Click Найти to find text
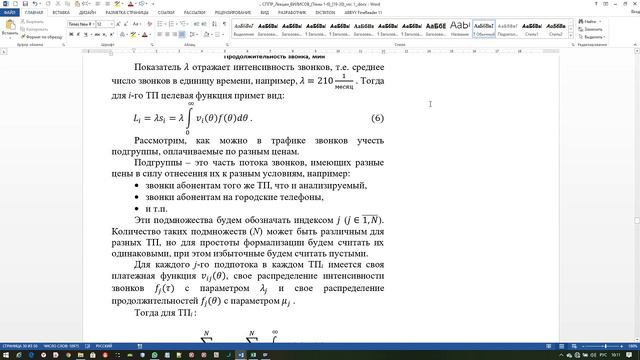Image resolution: width=640 pixels, height=360 pixels. coord(588,21)
